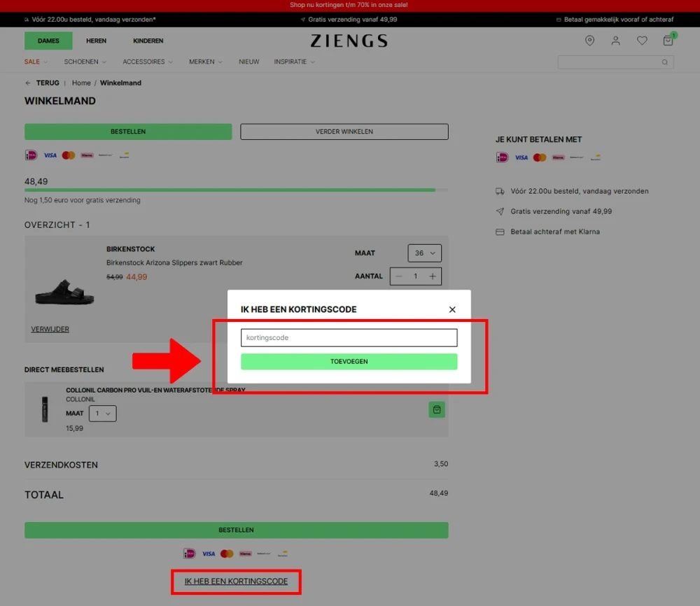Click the Birkenstock slipper thumbnail
Image resolution: width=700 pixels, height=606 pixels.
[x=64, y=291]
